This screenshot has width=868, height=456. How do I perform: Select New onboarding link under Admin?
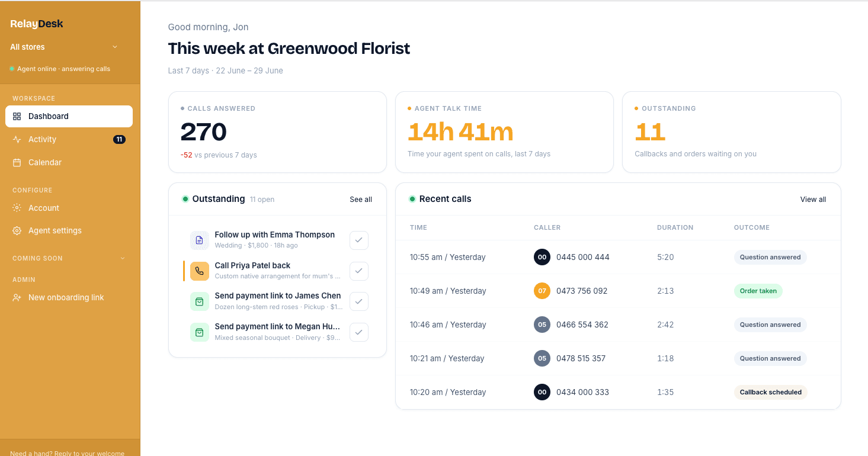(69, 297)
